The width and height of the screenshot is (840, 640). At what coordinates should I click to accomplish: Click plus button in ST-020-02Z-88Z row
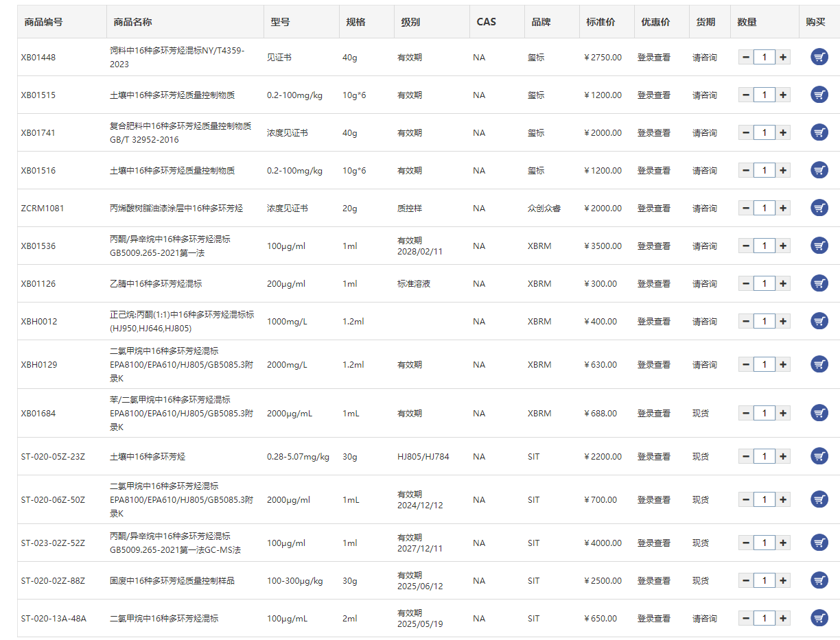pos(783,580)
